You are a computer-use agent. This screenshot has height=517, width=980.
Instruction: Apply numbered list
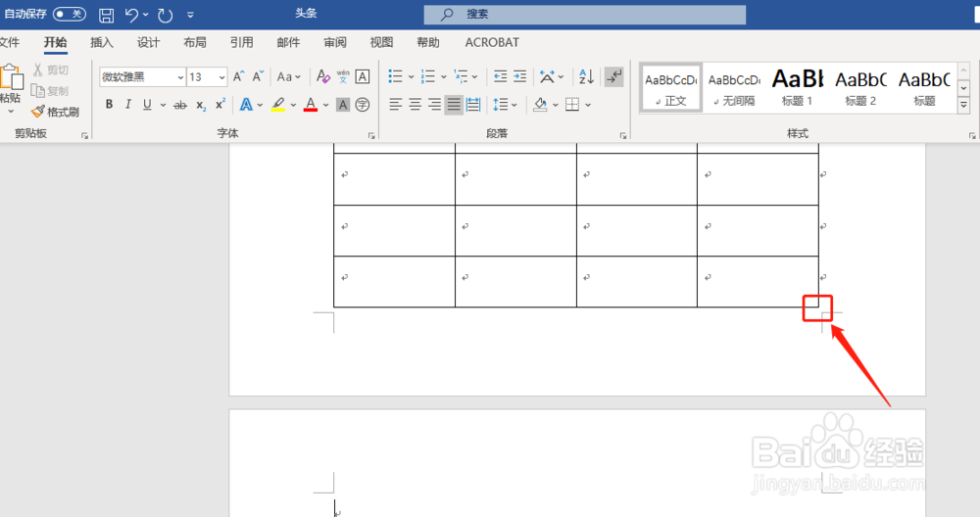pyautogui.click(x=427, y=76)
